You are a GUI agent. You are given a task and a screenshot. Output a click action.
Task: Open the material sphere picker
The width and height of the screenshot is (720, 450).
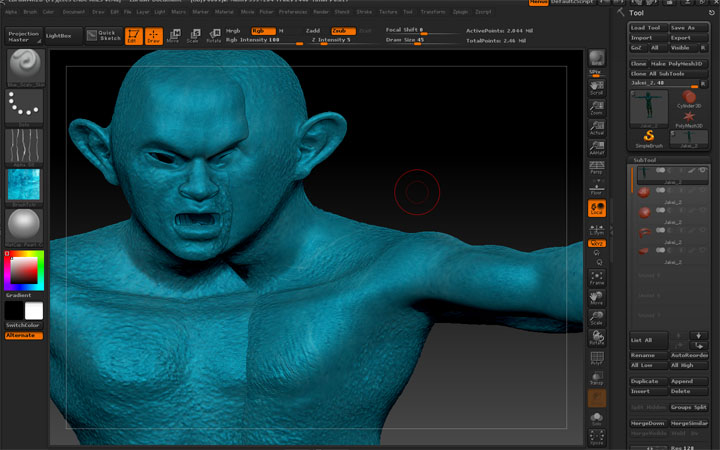(22, 224)
